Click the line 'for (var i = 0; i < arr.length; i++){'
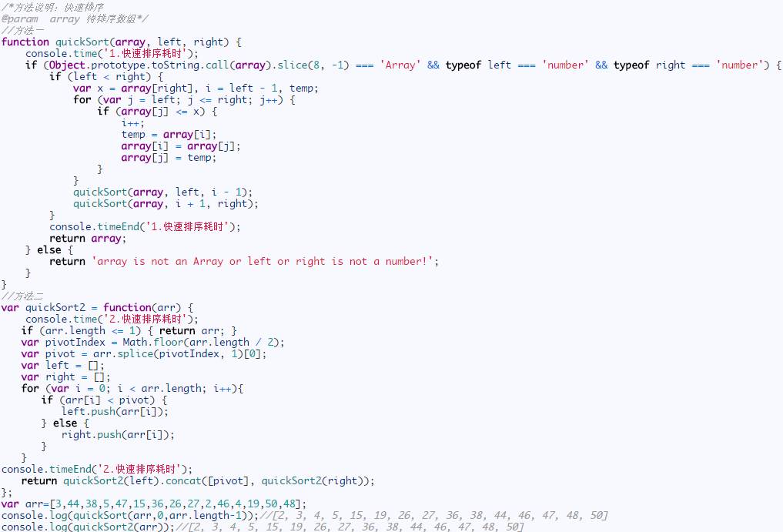The width and height of the screenshot is (783, 532). pyautogui.click(x=132, y=388)
